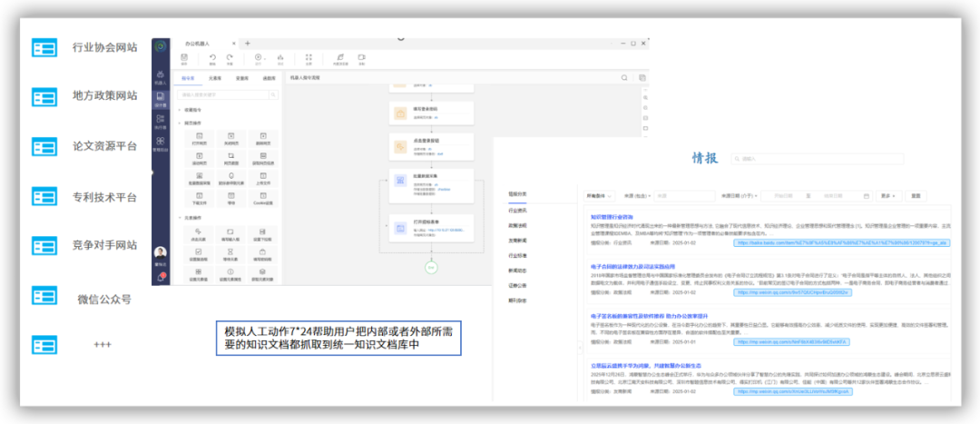Select the 关闭网页 command tile

click(x=230, y=138)
